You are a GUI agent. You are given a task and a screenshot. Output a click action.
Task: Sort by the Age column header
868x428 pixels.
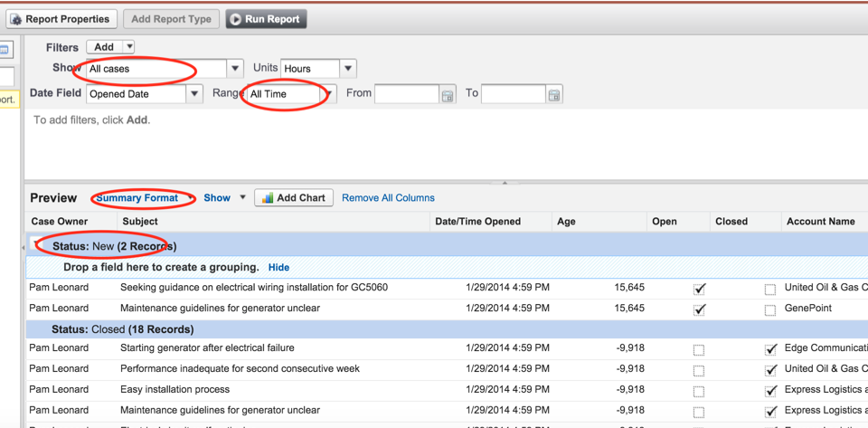pyautogui.click(x=566, y=222)
